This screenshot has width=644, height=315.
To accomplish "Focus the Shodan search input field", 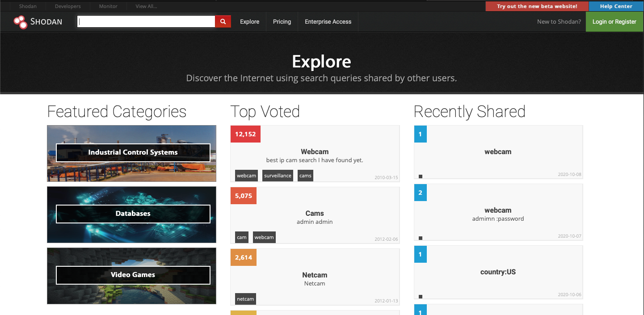I will point(146,21).
